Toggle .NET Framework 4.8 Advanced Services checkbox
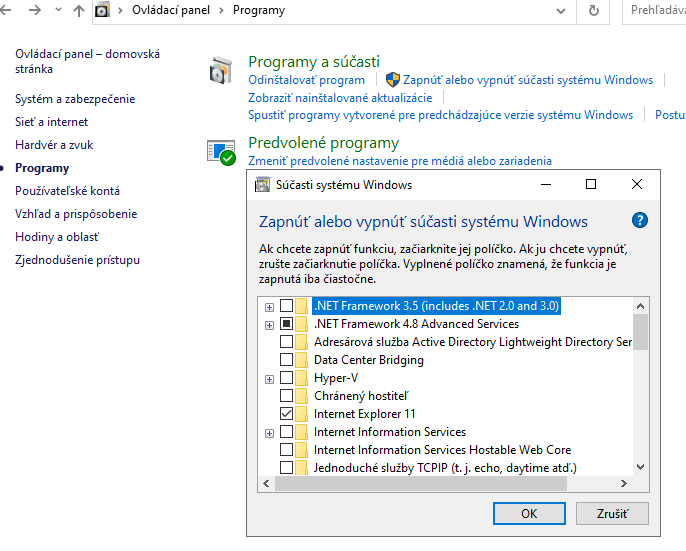The image size is (686, 551). pos(287,323)
